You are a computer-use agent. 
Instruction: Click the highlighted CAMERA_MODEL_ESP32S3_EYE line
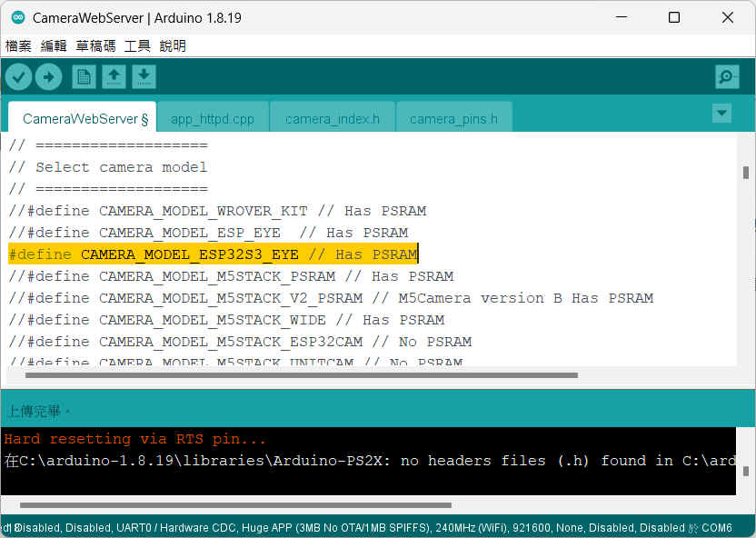coord(214,254)
